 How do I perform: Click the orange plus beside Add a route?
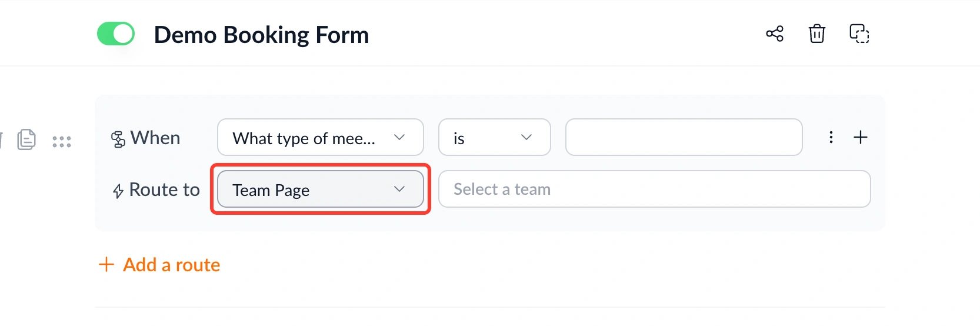pyautogui.click(x=106, y=264)
